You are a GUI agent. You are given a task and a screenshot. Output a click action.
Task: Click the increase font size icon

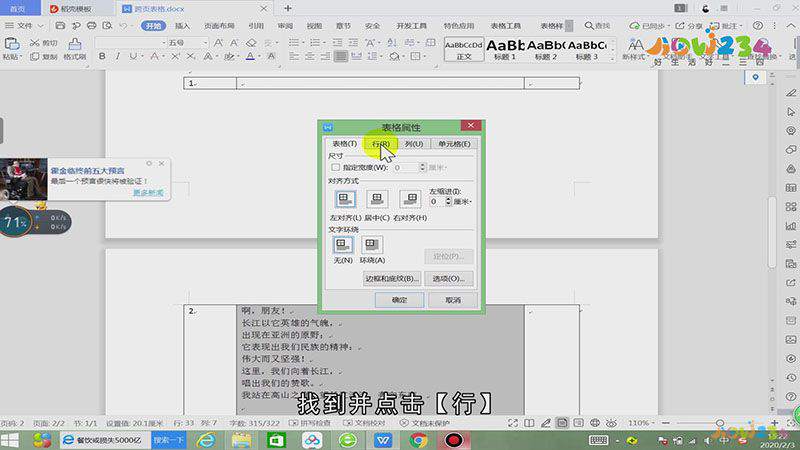[218, 43]
